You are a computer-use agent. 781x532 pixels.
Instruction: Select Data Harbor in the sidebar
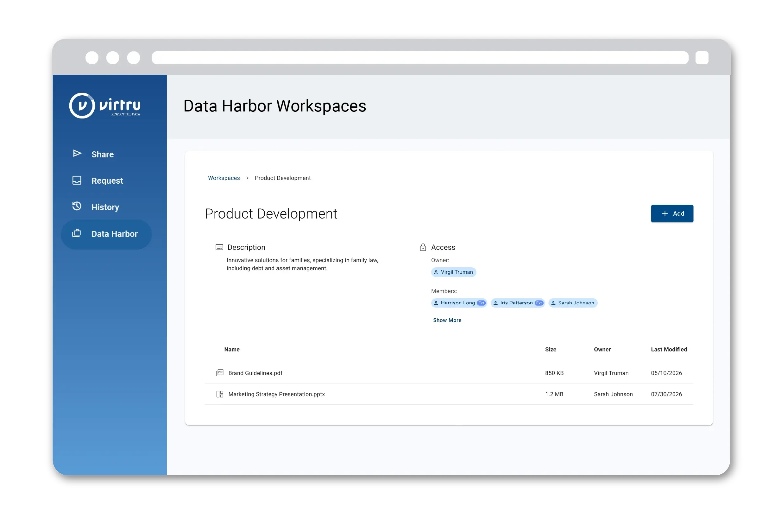tap(106, 234)
